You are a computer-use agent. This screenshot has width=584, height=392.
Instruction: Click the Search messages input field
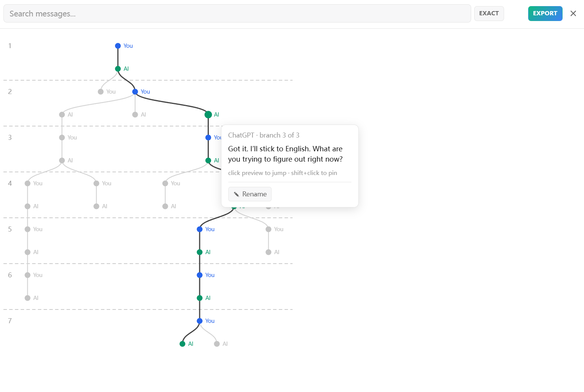tap(237, 14)
